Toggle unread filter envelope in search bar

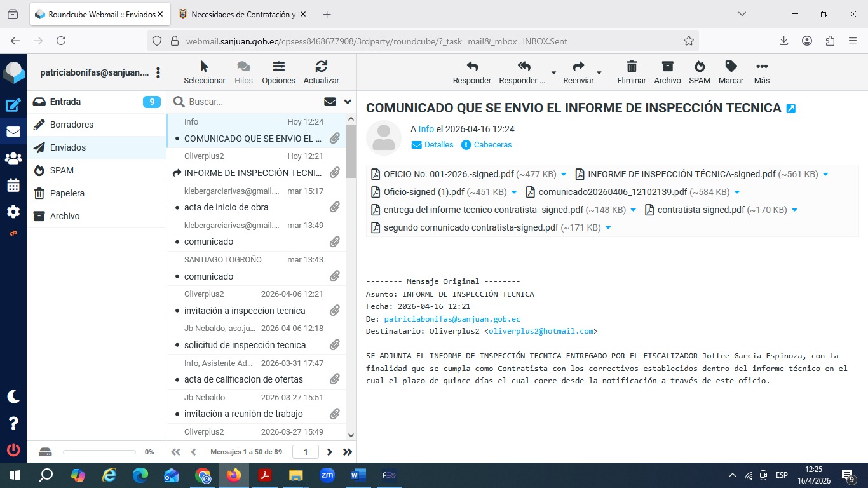330,102
